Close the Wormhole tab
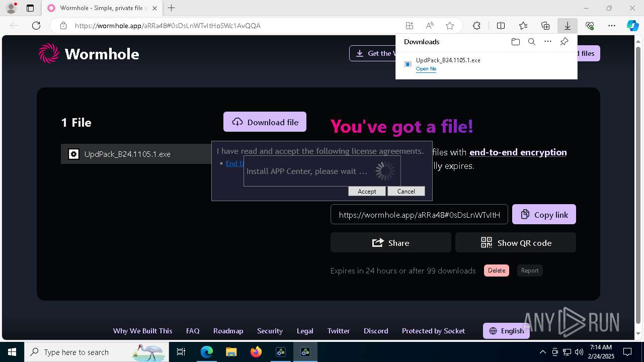Screen dimensions: 644x362 tap(154, 8)
